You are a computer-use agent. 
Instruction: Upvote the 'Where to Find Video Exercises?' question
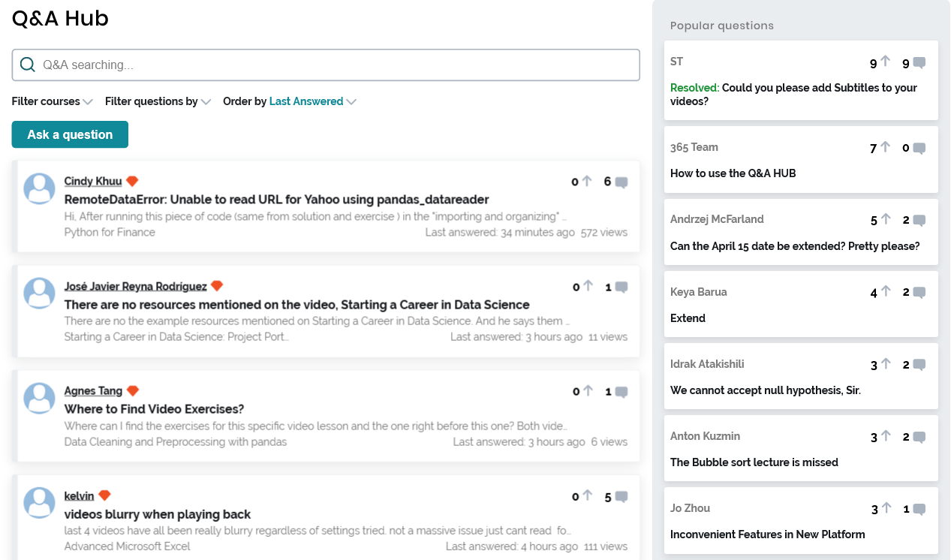click(588, 391)
